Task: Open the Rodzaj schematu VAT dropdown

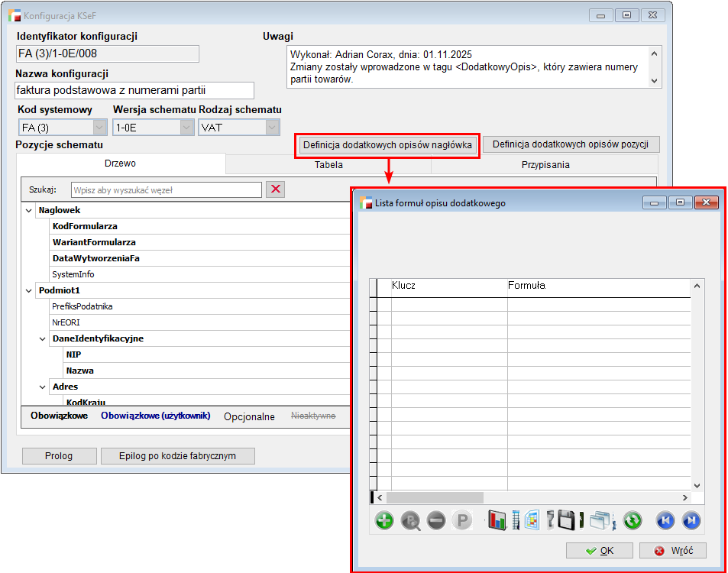Action: (x=273, y=128)
